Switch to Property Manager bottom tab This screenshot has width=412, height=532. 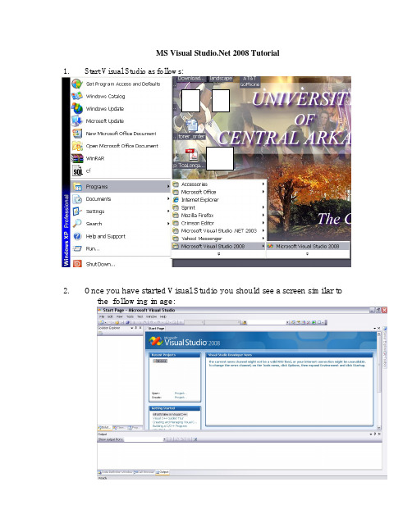pos(135,428)
